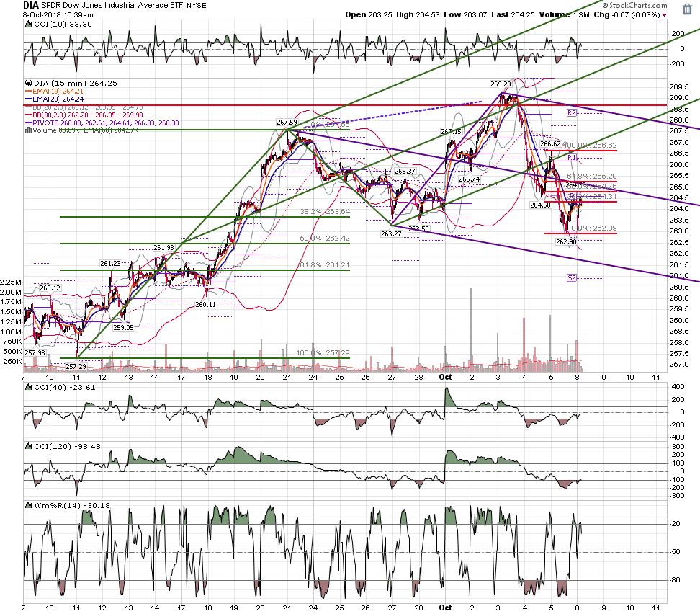Select the R1 pivot label

(x=572, y=157)
